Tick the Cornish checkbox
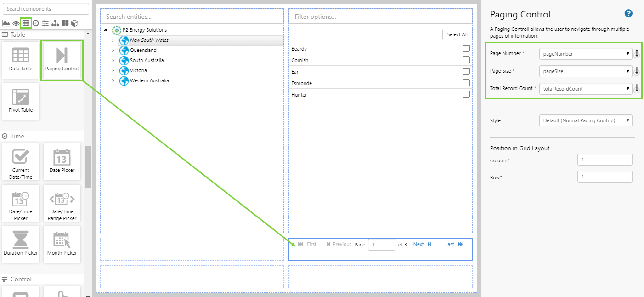 pos(466,60)
